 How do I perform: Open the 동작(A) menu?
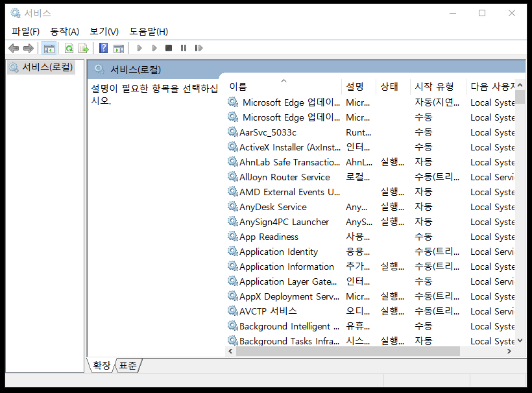click(65, 32)
